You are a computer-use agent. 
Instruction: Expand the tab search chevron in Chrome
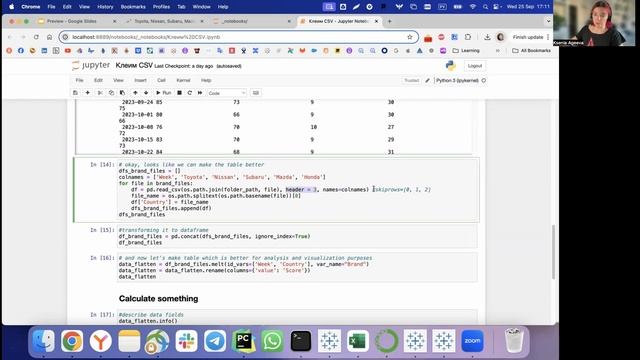[x=548, y=21]
